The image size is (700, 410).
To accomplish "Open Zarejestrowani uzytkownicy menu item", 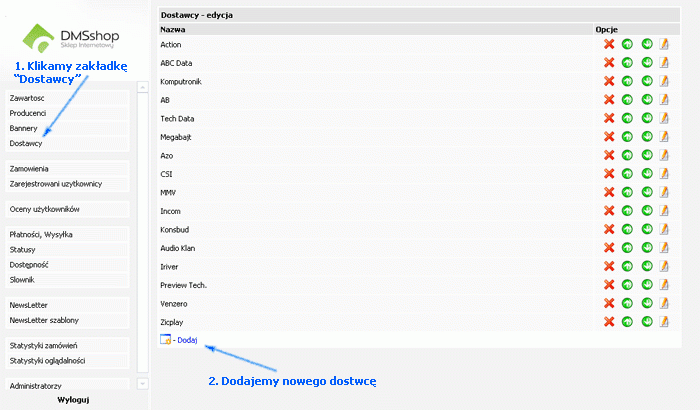I will 67,184.
